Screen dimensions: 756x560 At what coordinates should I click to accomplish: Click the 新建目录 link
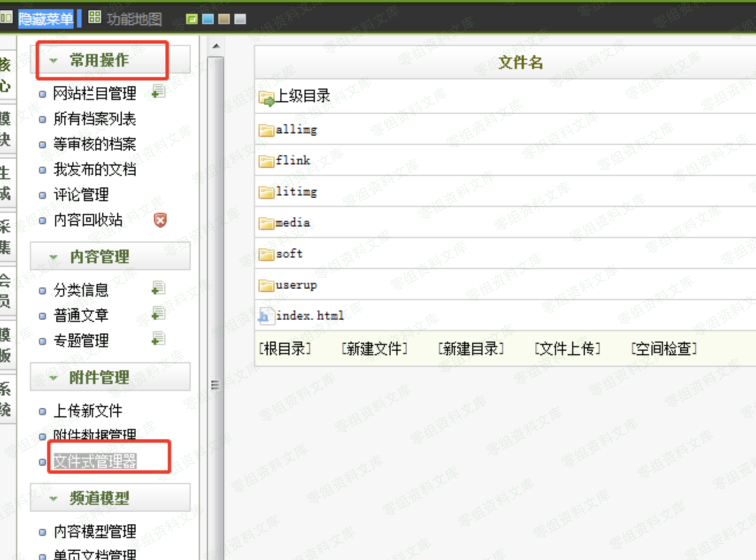(x=470, y=348)
